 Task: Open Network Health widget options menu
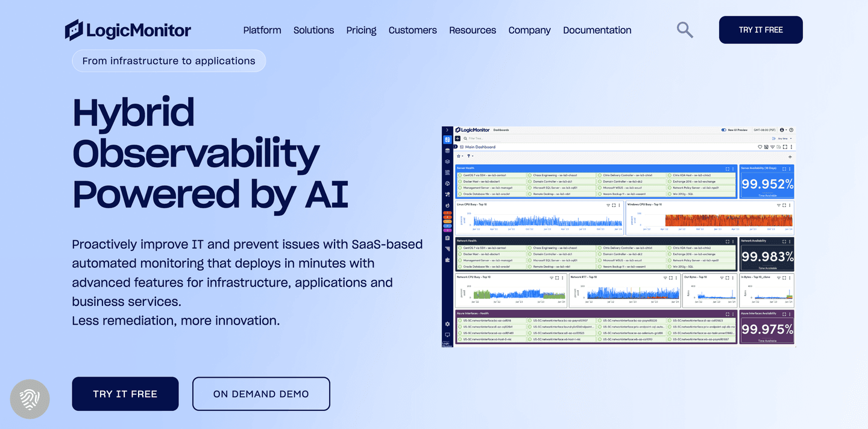click(733, 241)
